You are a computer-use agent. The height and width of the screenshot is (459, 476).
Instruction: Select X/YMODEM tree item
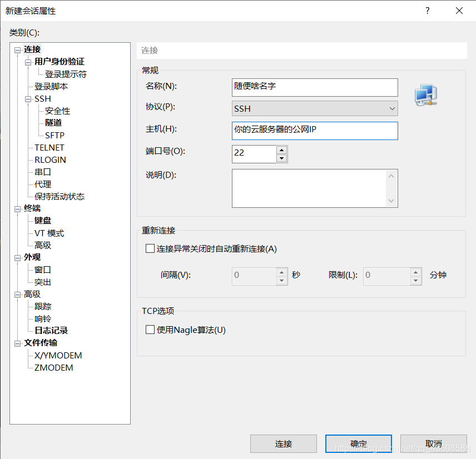click(x=58, y=355)
